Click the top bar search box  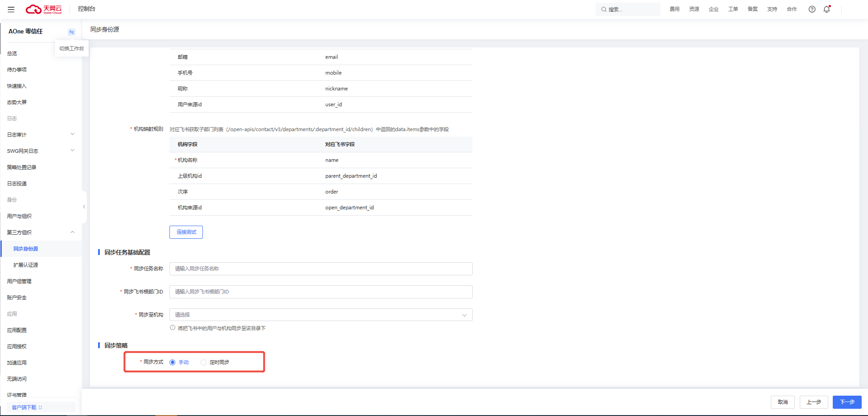tap(628, 9)
